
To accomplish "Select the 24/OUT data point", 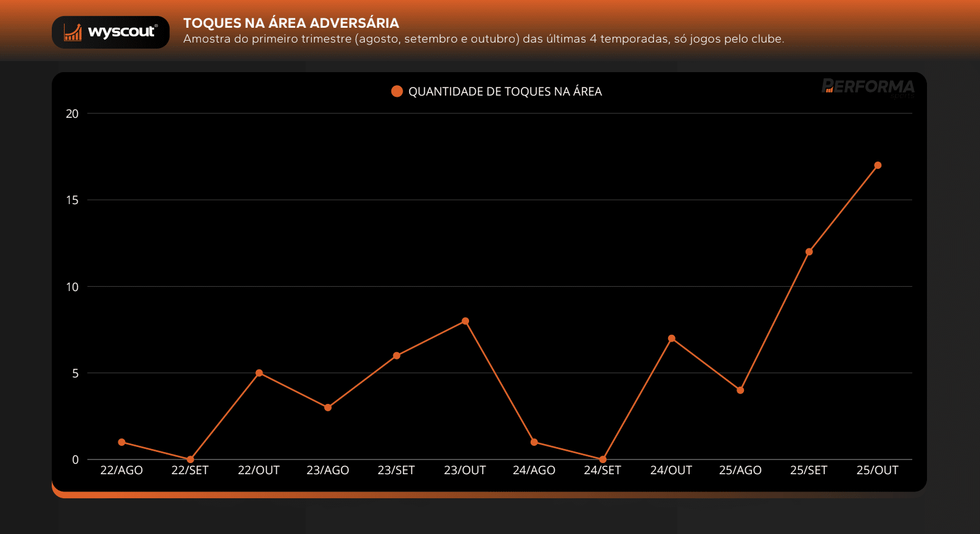I will (671, 339).
